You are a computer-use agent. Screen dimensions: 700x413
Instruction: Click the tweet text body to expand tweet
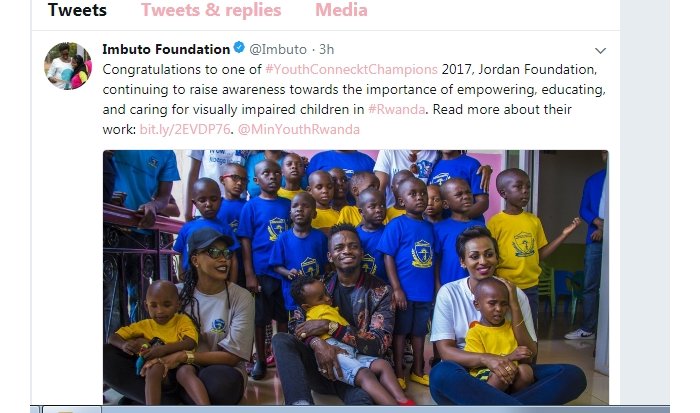coord(354,99)
